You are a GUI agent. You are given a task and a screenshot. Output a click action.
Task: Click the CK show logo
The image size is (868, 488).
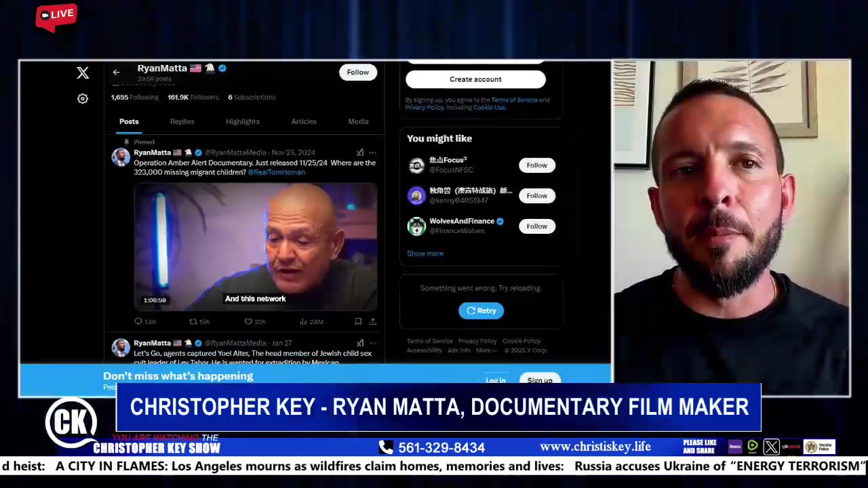pyautogui.click(x=71, y=424)
